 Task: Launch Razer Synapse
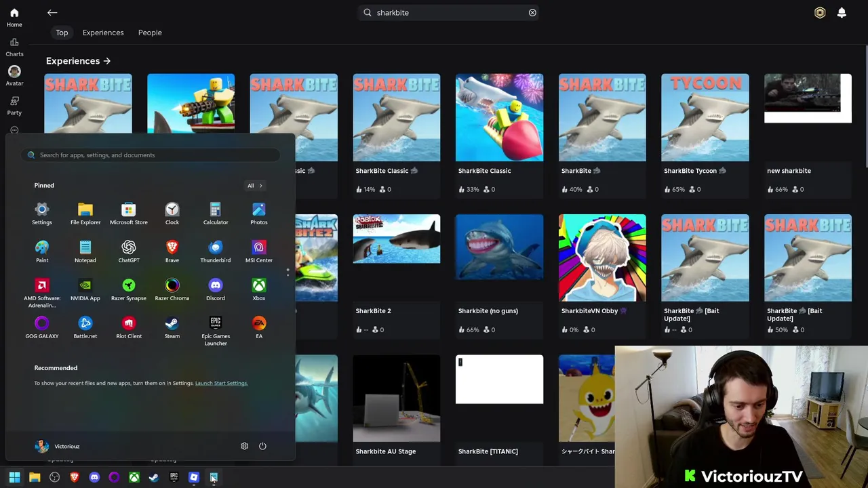point(129,289)
